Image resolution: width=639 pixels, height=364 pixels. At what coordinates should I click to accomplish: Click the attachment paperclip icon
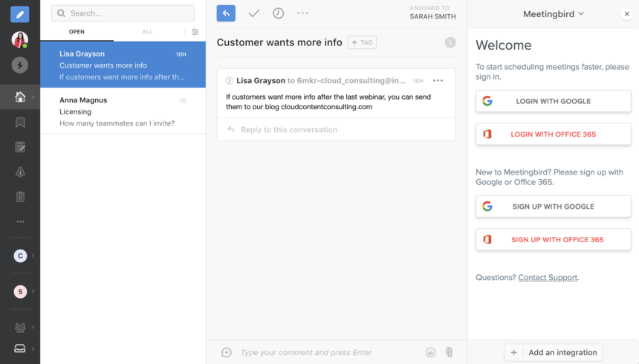pos(449,352)
